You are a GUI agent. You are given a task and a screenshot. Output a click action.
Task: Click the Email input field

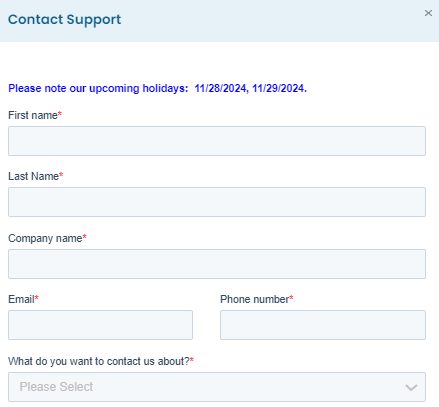coord(100,325)
